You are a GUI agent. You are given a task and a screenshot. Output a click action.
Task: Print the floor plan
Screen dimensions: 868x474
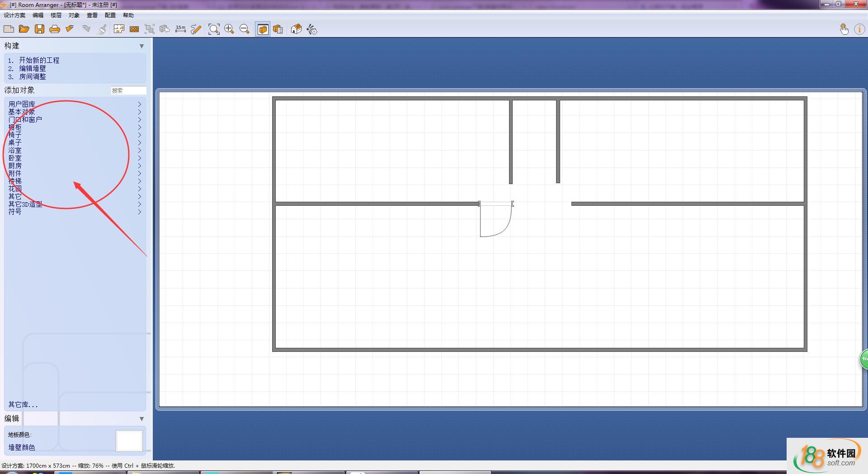click(x=55, y=29)
